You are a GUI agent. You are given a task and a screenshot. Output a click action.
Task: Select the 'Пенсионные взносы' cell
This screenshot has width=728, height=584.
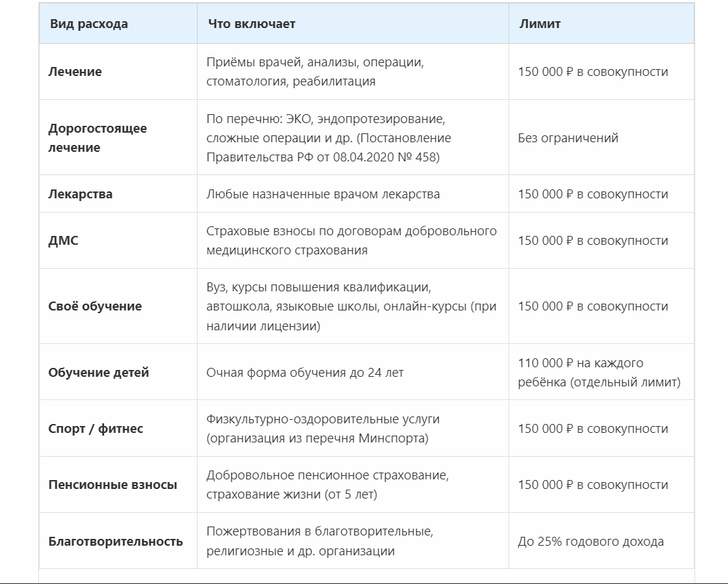pos(113,485)
